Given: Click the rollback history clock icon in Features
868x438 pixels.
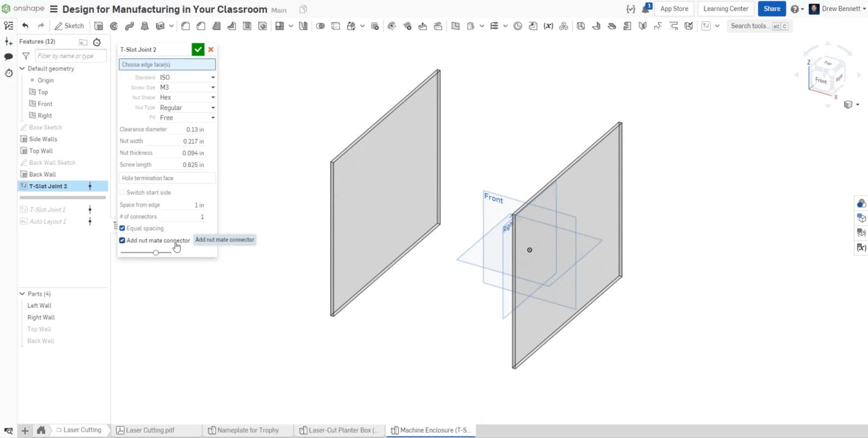Looking at the screenshot, I should [97, 42].
